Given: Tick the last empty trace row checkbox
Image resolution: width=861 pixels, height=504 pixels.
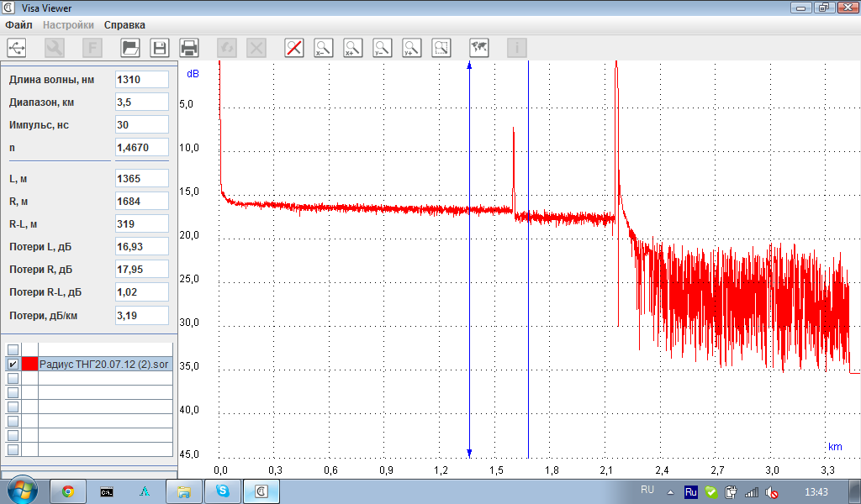Looking at the screenshot, I should tap(13, 449).
